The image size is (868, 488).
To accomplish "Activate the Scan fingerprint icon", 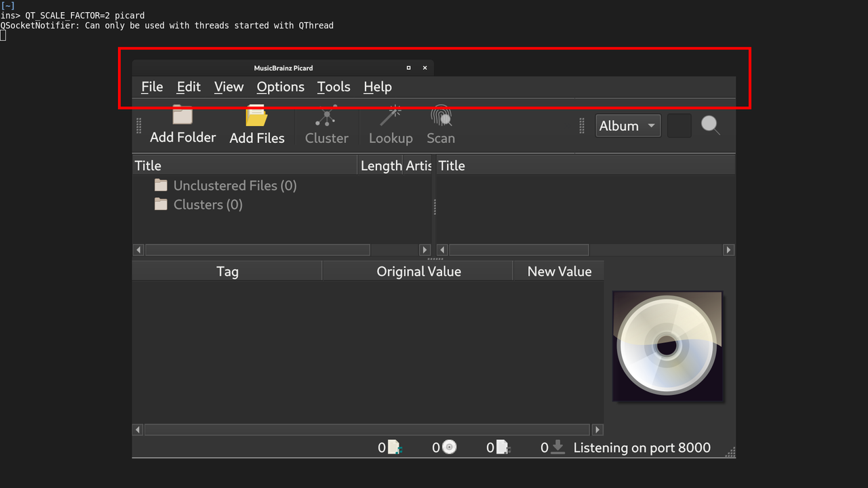I will 441,115.
